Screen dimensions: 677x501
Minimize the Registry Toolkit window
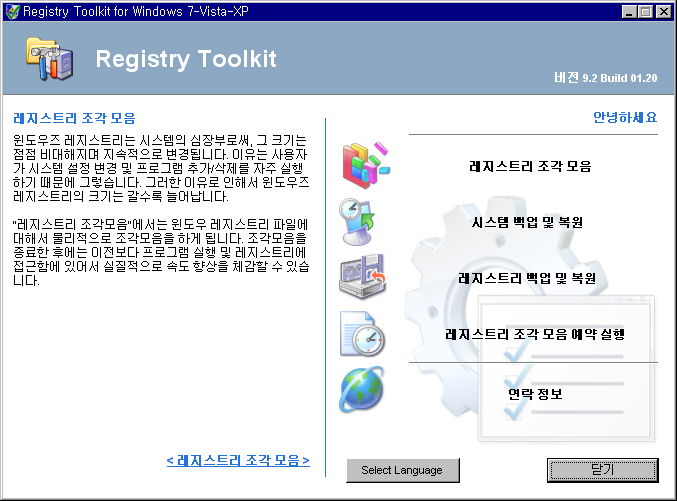(x=629, y=12)
